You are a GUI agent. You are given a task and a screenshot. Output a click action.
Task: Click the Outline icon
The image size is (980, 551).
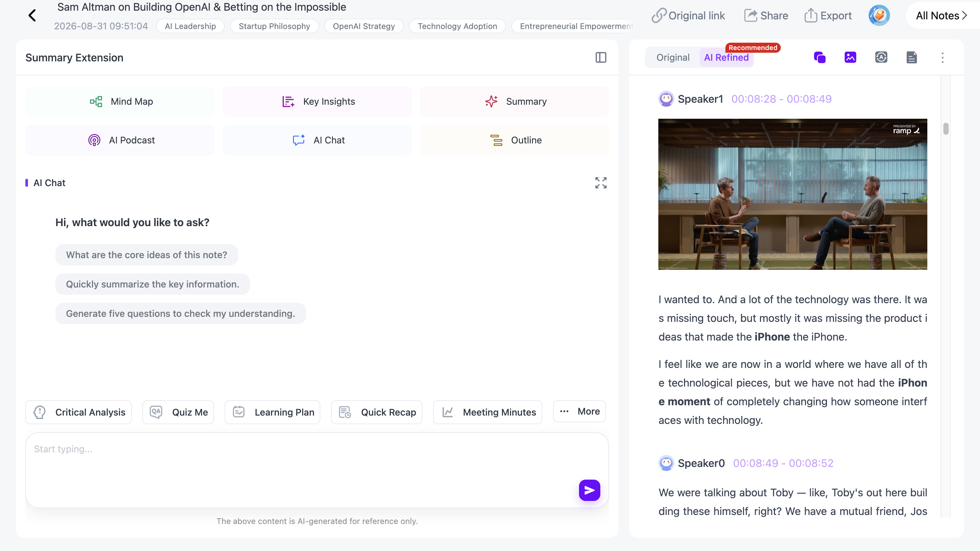tap(496, 140)
